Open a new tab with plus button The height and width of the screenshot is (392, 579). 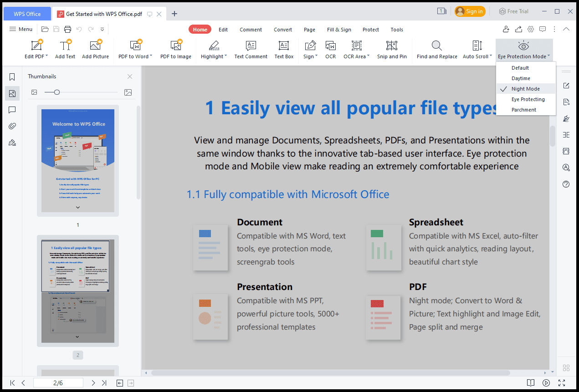point(174,14)
